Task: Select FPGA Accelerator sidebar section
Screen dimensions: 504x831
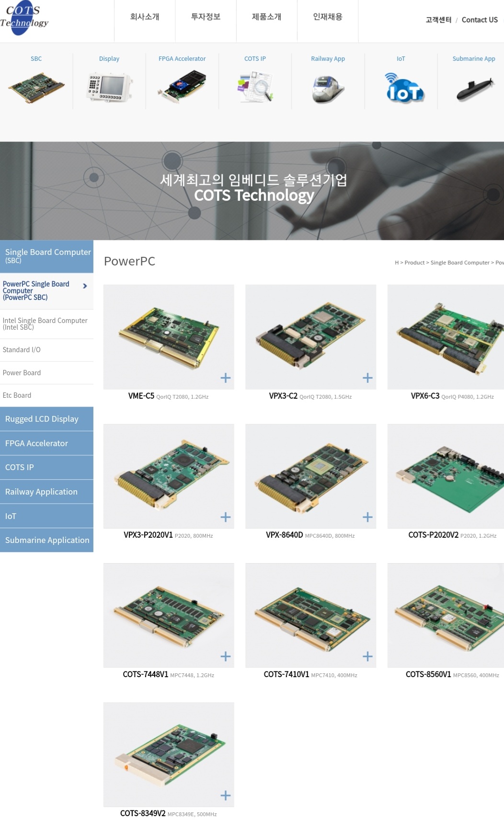Action: coord(46,443)
